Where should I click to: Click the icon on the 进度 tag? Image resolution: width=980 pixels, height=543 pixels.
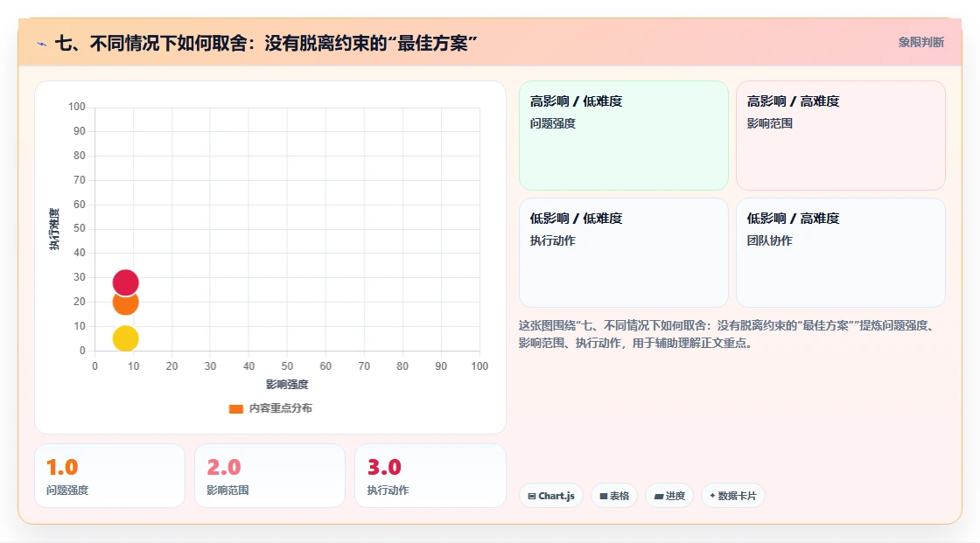pos(659,496)
